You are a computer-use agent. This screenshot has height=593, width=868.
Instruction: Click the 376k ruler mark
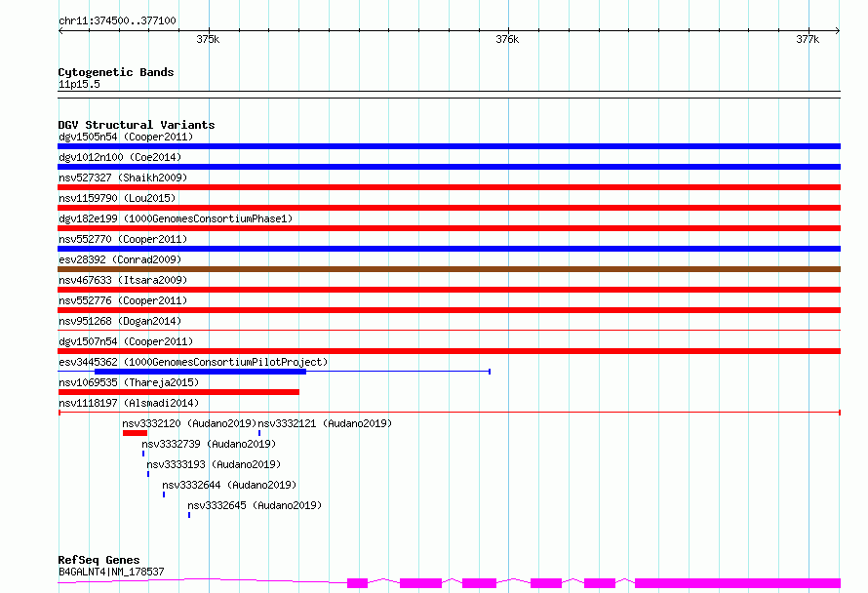point(507,39)
